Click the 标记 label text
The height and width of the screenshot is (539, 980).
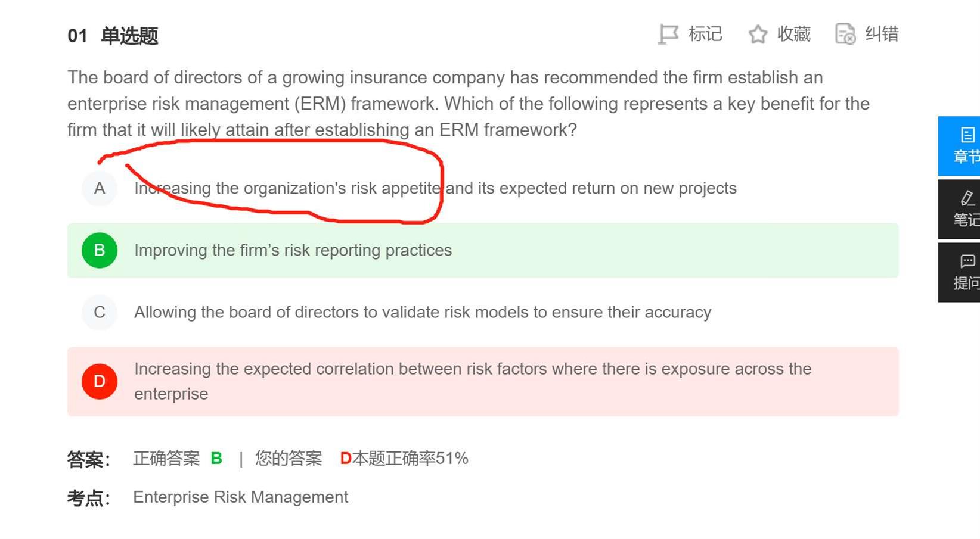[x=705, y=34]
